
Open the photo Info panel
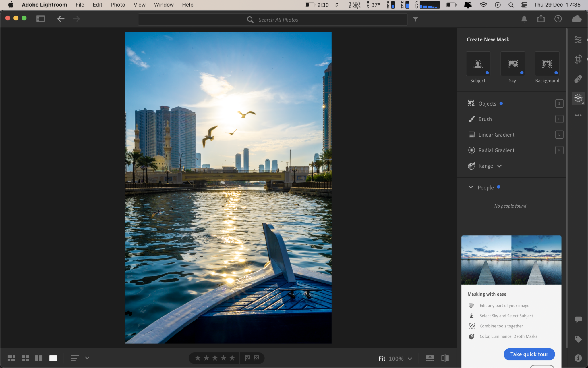point(578,358)
